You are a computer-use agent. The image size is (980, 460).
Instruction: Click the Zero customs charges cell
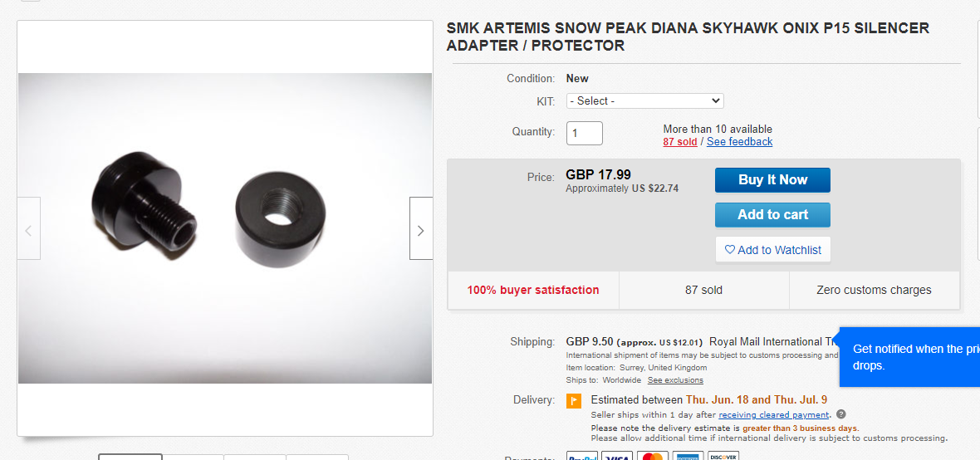[874, 290]
